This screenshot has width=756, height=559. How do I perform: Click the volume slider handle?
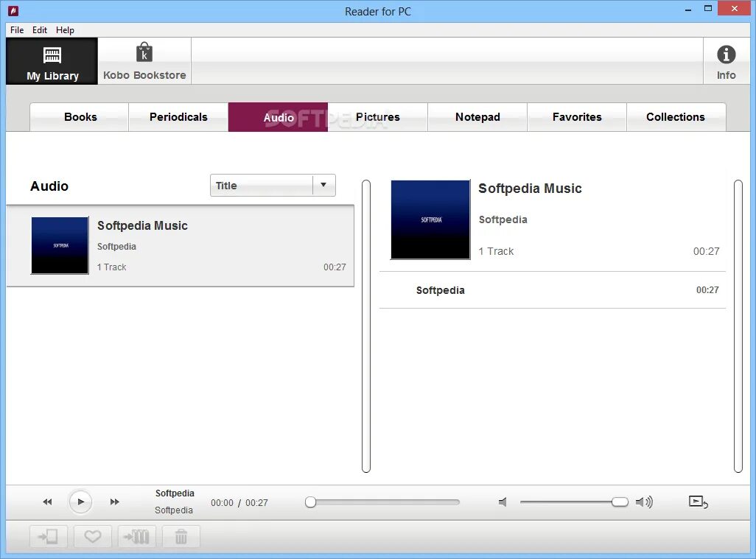[620, 502]
